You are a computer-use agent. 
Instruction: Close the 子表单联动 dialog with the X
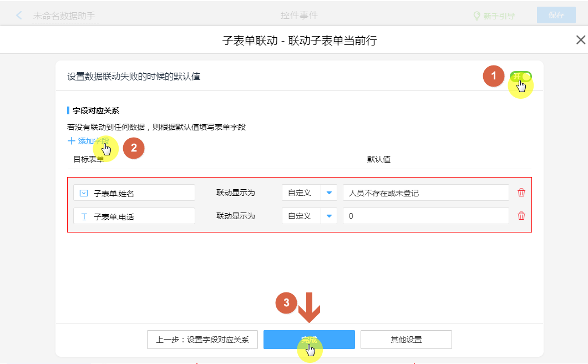[580, 40]
